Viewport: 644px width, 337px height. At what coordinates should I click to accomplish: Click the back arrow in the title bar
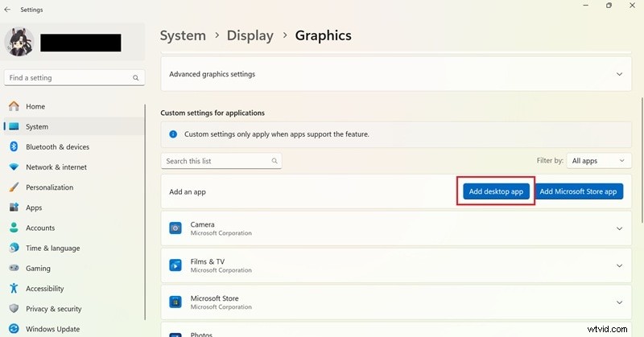coord(8,10)
